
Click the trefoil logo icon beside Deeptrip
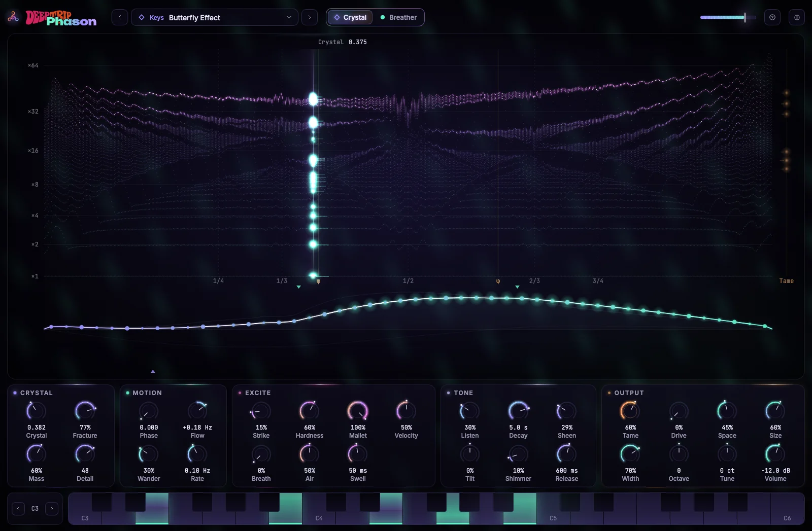click(13, 17)
